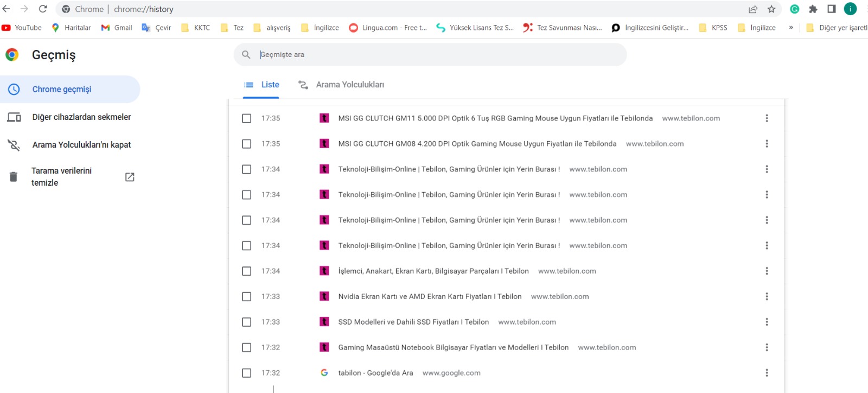Click the Geçmişte ara search field

tap(430, 55)
